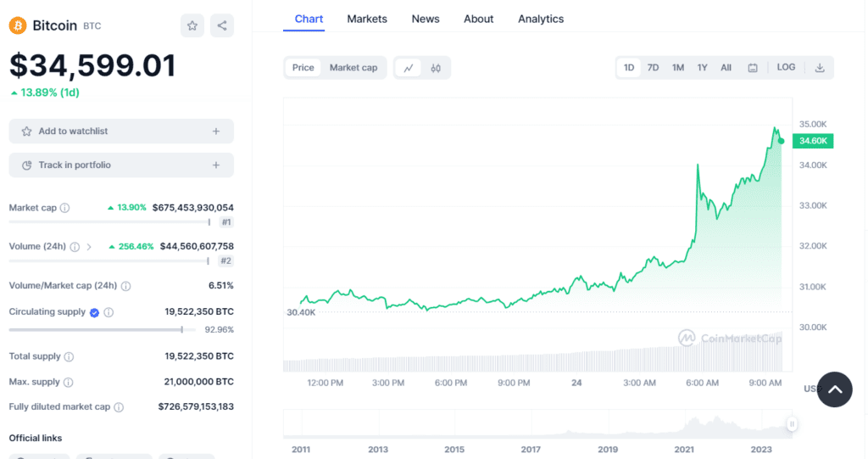
Task: Click the Official links heading
Action: click(x=36, y=438)
